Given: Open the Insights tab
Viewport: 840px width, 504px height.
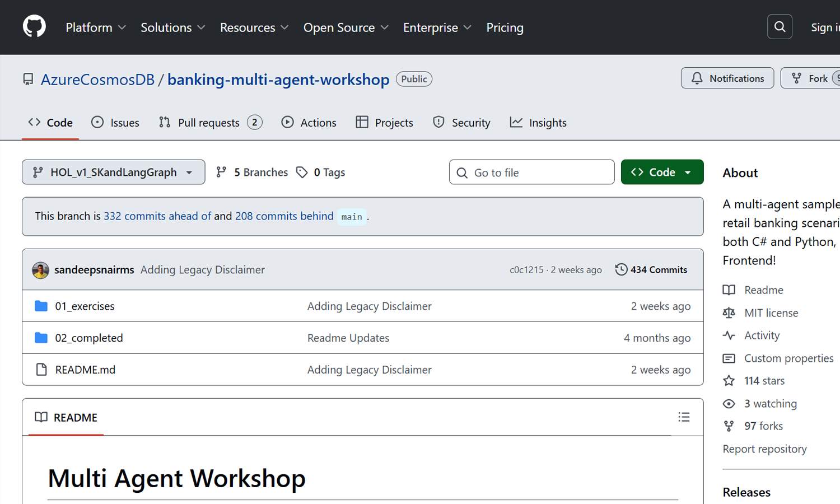Looking at the screenshot, I should click(x=538, y=123).
